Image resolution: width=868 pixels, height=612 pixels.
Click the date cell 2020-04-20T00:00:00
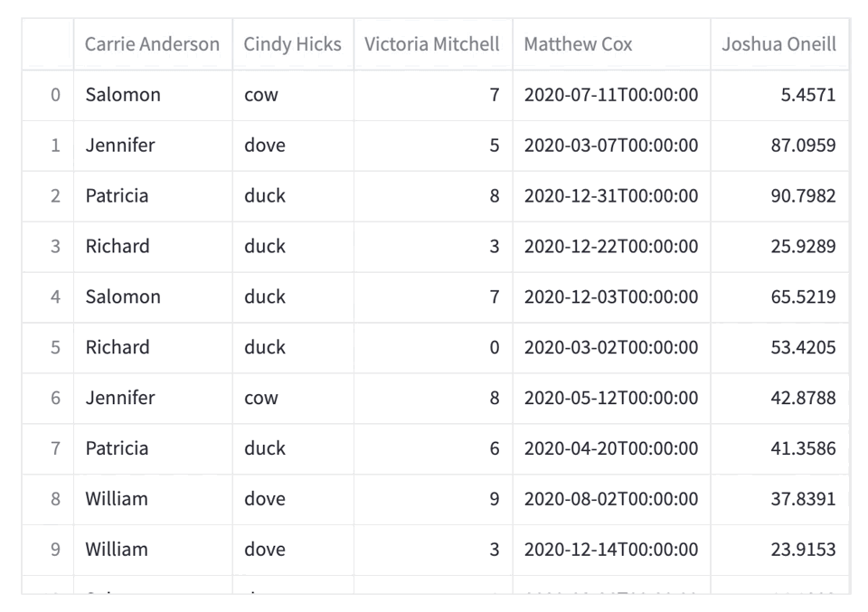tap(612, 448)
